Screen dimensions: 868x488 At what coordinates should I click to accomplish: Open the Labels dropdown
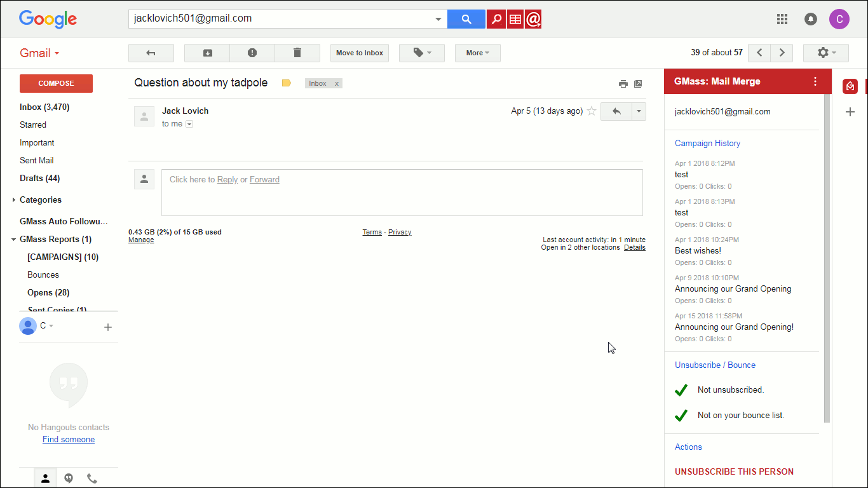coord(421,53)
